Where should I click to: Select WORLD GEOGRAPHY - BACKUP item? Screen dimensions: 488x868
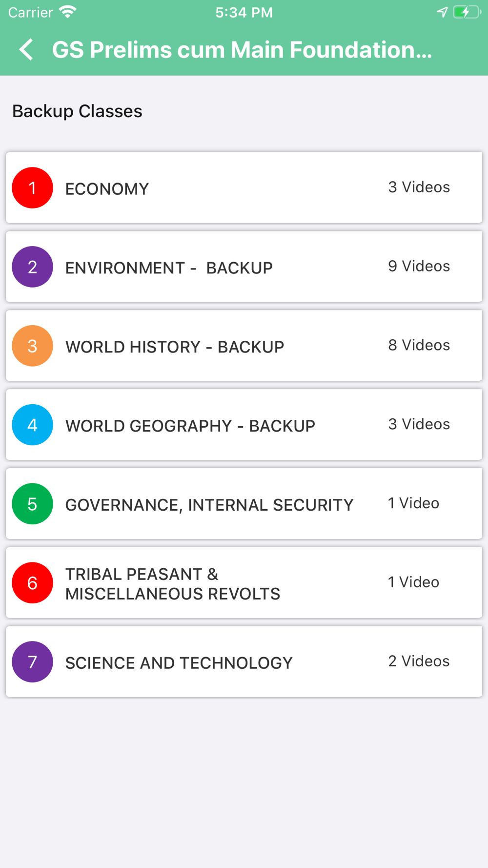coord(244,425)
